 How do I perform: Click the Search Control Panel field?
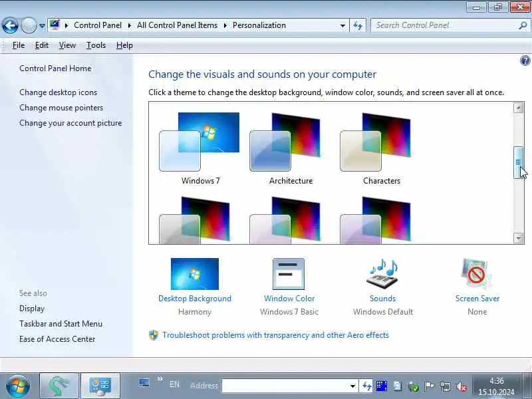coord(444,25)
